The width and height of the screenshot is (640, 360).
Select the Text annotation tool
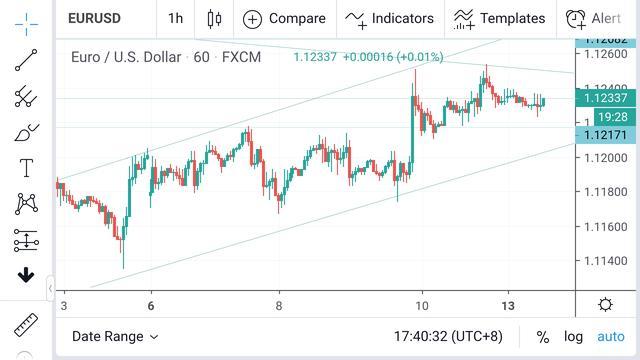coord(27,168)
